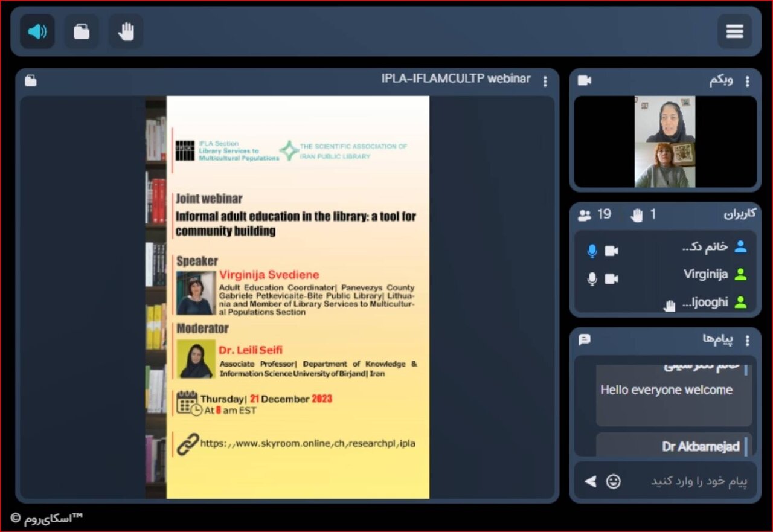Viewport: 773px width, 532px height.
Task: Click Virginija's camera icon in user list
Action: (x=612, y=278)
